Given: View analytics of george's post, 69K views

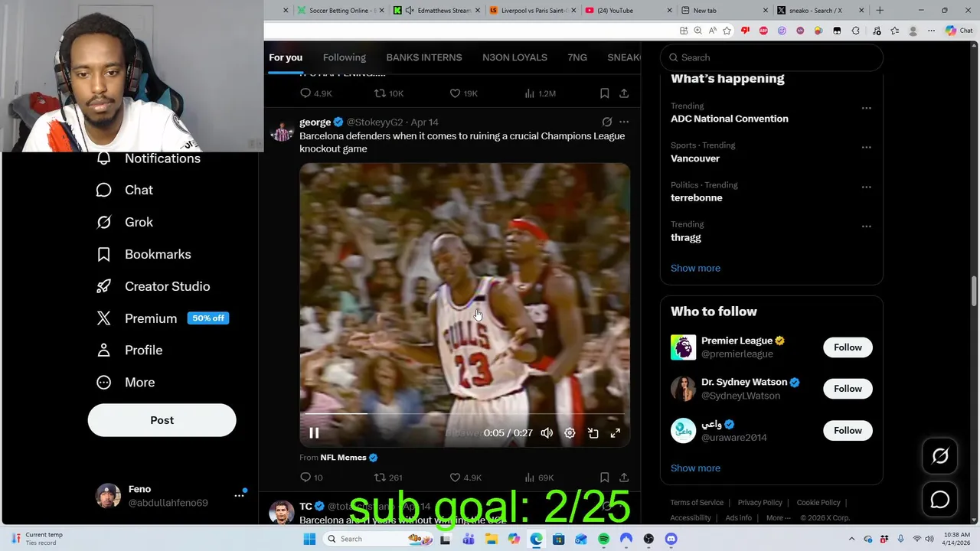Looking at the screenshot, I should [x=538, y=478].
